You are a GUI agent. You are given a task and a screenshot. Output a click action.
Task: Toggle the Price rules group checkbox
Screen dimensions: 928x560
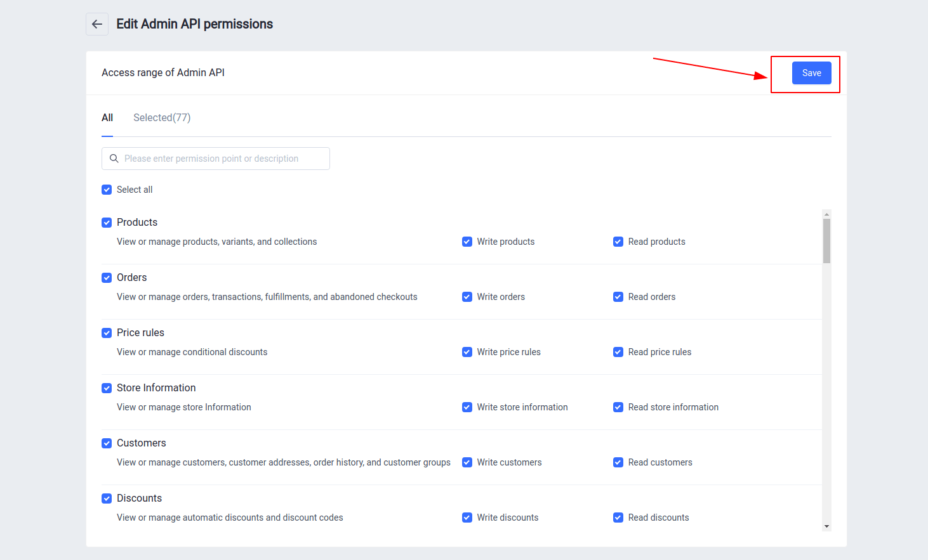(x=107, y=333)
